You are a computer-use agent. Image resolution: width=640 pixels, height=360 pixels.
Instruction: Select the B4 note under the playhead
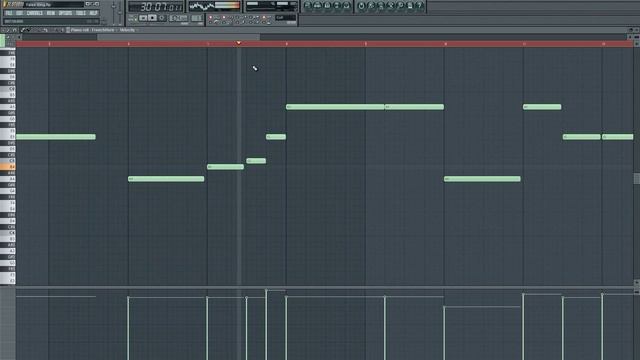click(225, 167)
